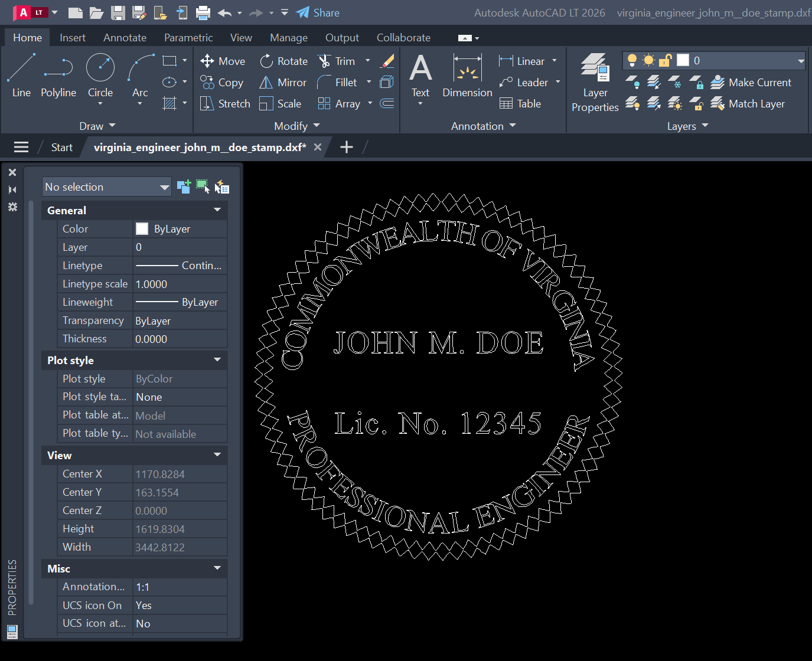Select the Rotate tool in Modify panel
This screenshot has width=812, height=661.
(284, 61)
